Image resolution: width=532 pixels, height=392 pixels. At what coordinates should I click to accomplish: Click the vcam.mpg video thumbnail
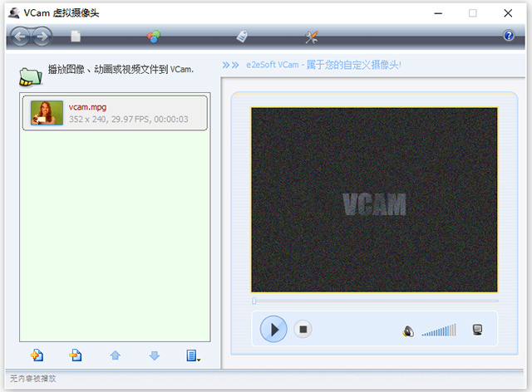click(x=47, y=113)
